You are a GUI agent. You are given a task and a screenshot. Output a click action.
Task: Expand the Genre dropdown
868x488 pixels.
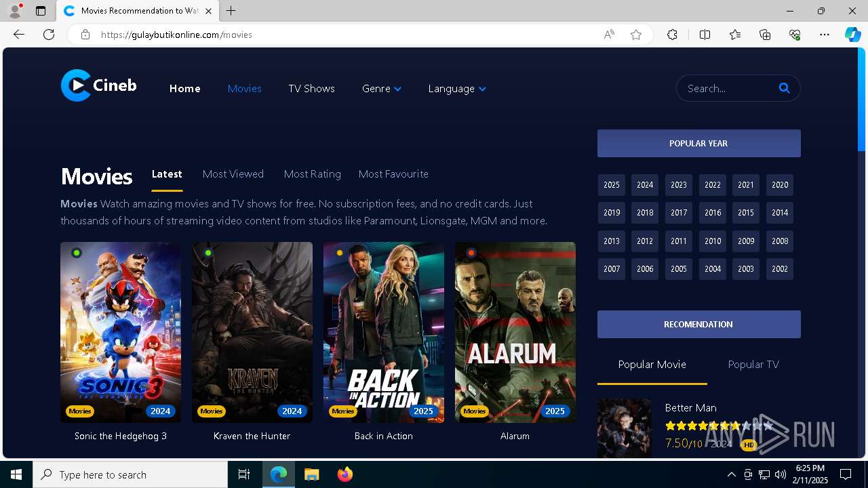(382, 89)
